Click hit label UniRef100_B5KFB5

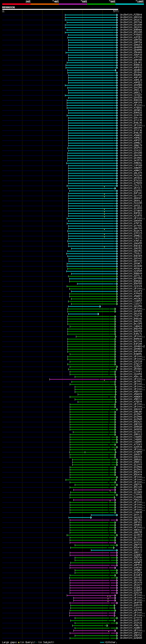coord(131,284)
